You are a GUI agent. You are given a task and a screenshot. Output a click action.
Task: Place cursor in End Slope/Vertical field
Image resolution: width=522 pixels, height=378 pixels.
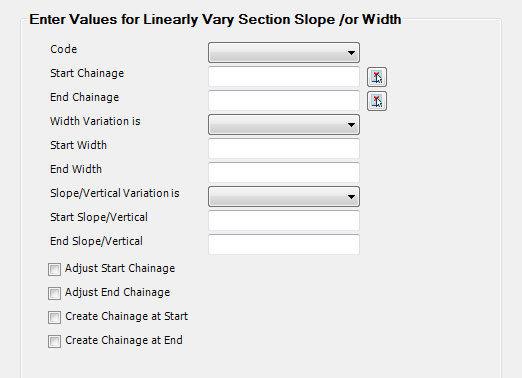284,244
